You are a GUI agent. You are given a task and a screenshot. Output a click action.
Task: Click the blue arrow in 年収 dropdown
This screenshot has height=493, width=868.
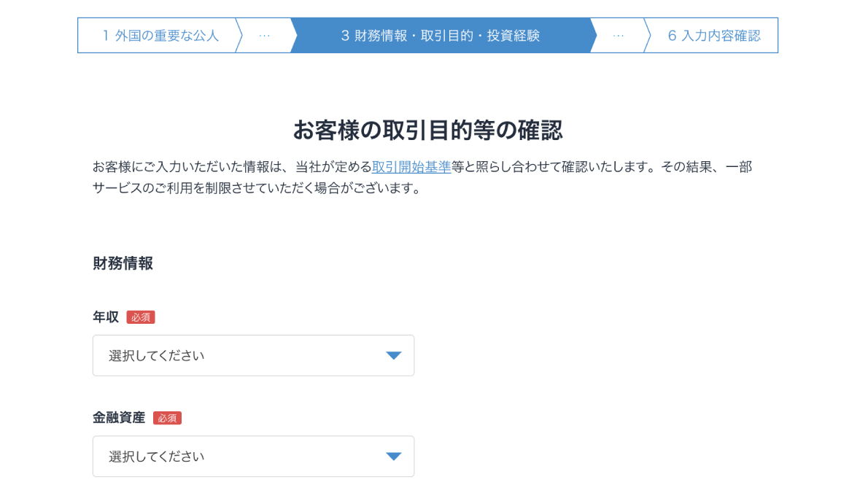point(393,356)
